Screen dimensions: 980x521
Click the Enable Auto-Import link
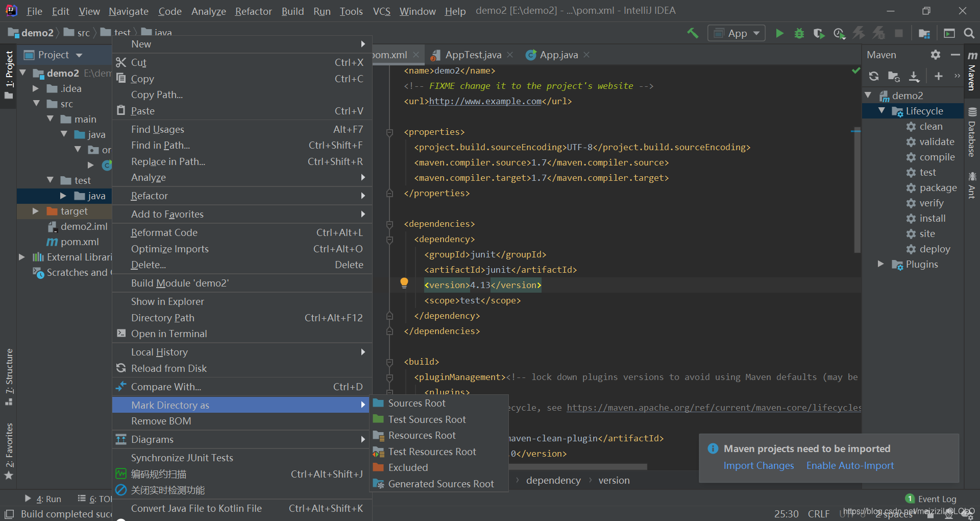pos(850,465)
